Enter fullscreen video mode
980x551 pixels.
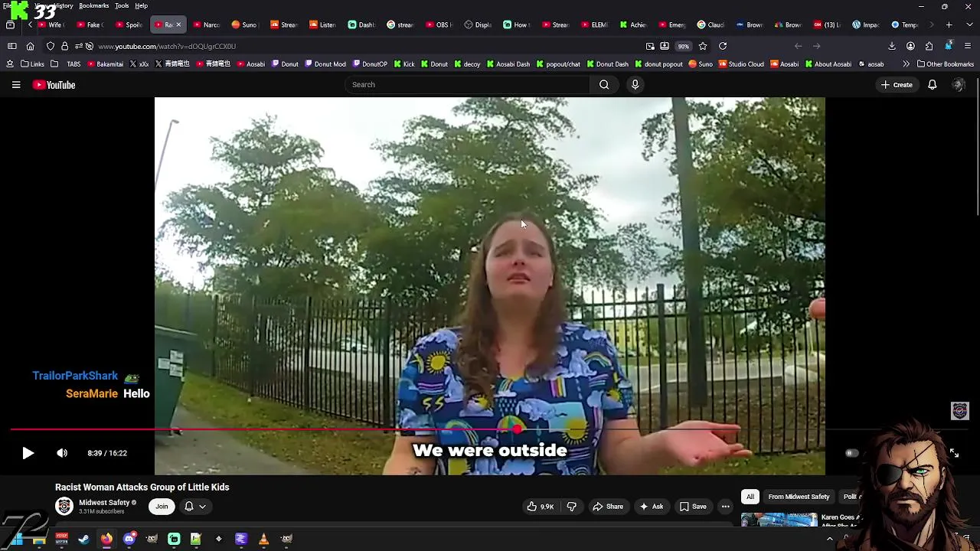(x=954, y=453)
